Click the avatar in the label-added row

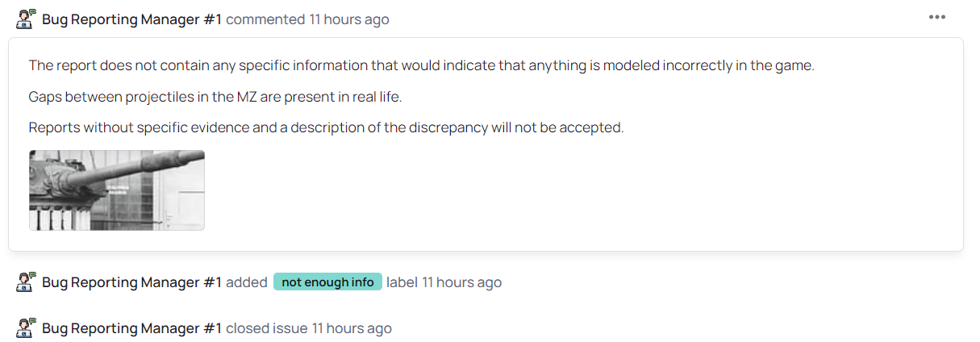[x=26, y=282]
